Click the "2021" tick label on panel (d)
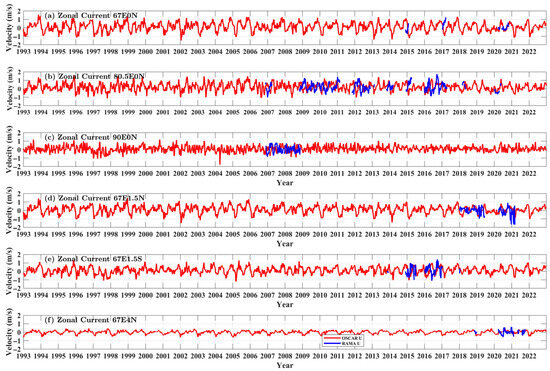Image resolution: width=550 pixels, height=371 pixels. coord(511,234)
